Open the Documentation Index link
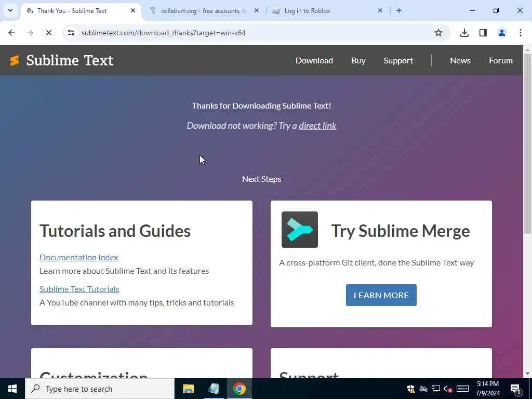This screenshot has width=532, height=399. pyautogui.click(x=79, y=258)
